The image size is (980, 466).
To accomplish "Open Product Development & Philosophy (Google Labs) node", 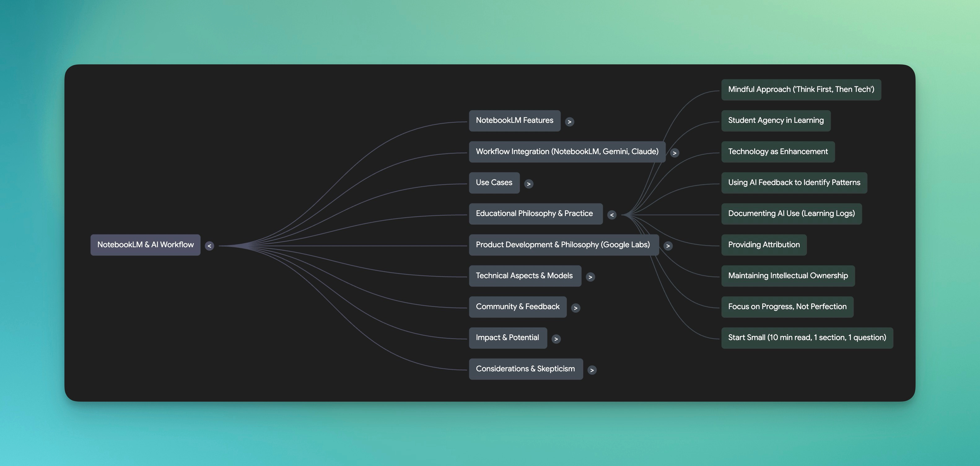I will click(564, 245).
